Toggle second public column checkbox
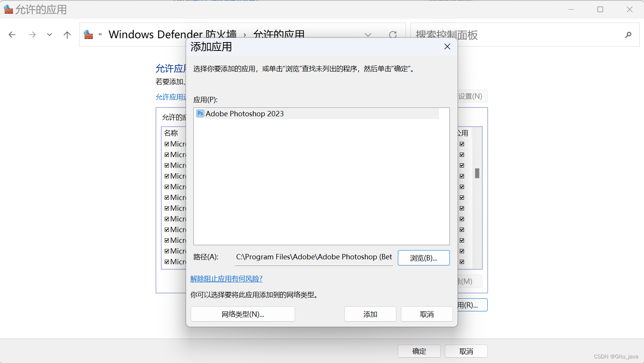Image resolution: width=644 pixels, height=363 pixels. tap(462, 155)
